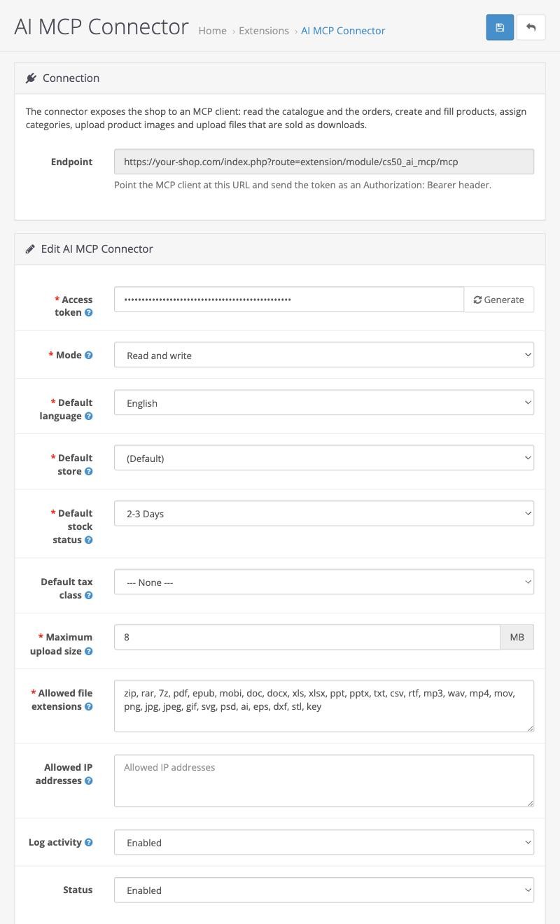Click the Maximum upload size field

(x=307, y=637)
